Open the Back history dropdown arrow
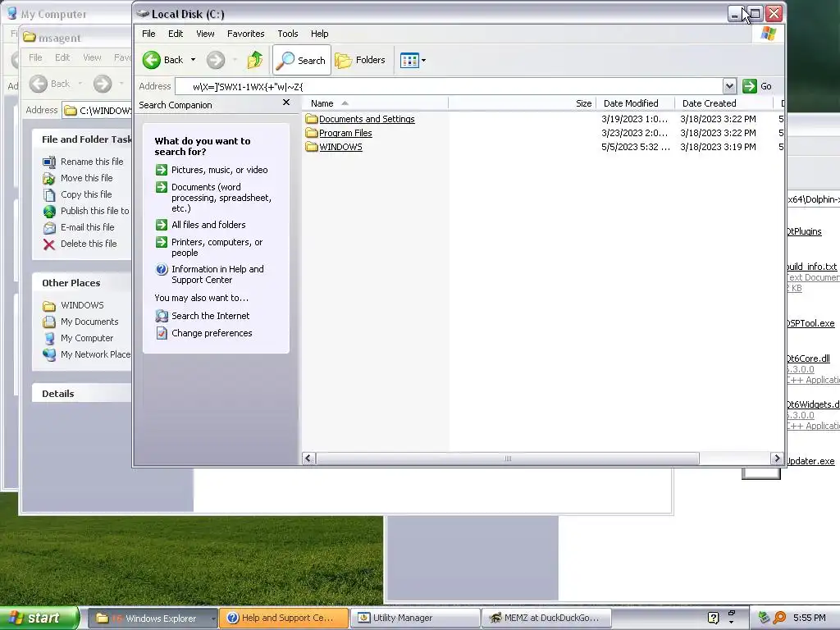 (193, 60)
